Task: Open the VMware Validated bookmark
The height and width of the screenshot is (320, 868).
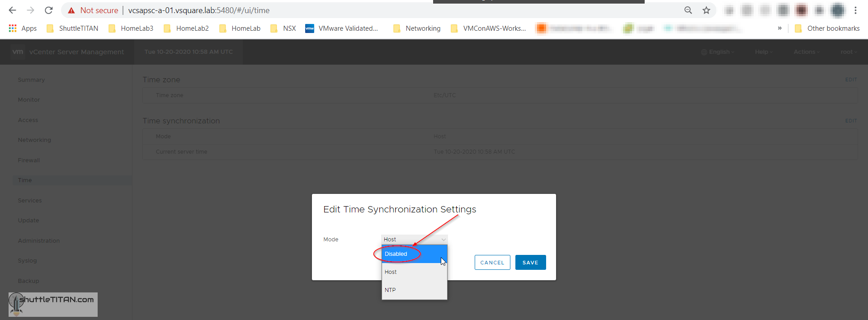Action: pyautogui.click(x=342, y=28)
